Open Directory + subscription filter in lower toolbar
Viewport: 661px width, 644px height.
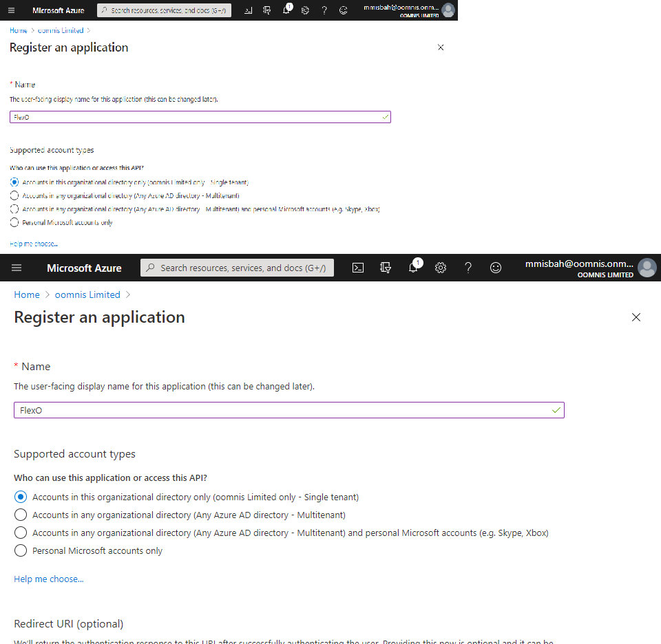386,268
